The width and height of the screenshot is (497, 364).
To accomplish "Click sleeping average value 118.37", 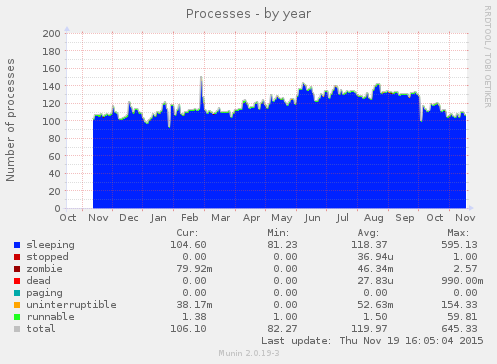I will tap(369, 245).
